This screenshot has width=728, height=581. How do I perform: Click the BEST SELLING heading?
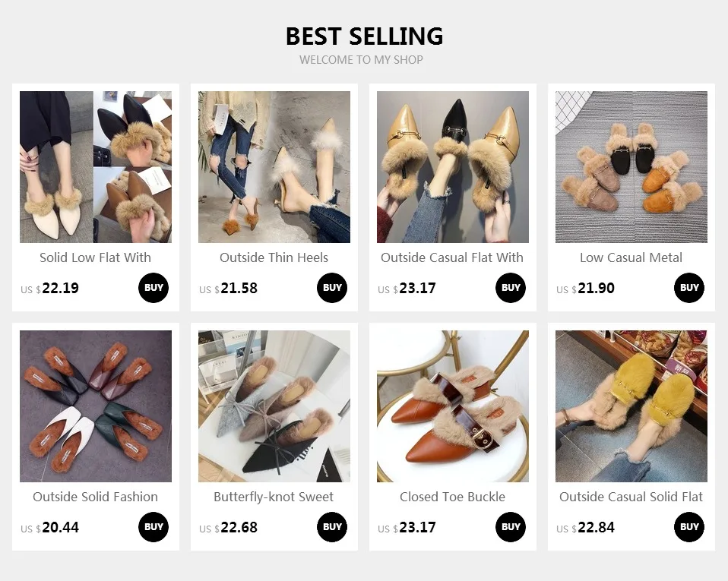tap(364, 36)
